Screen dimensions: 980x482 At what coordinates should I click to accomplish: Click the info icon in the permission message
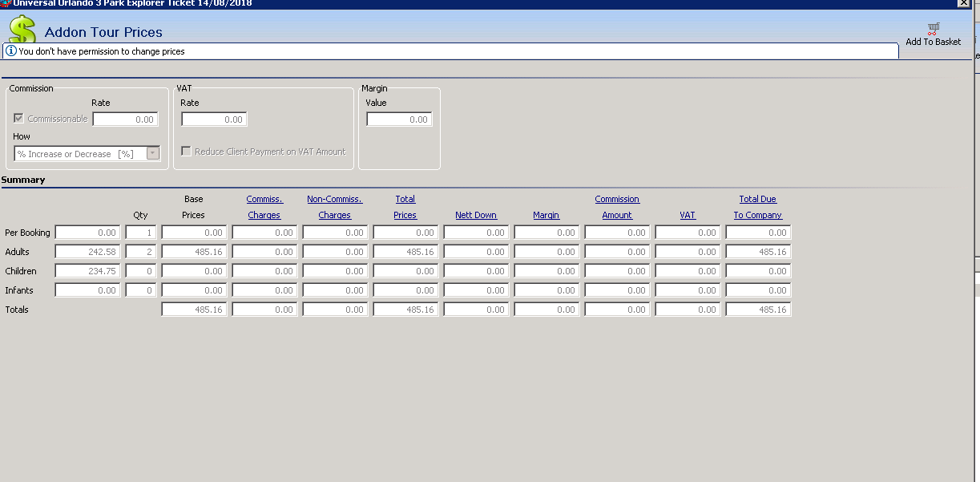tap(11, 51)
